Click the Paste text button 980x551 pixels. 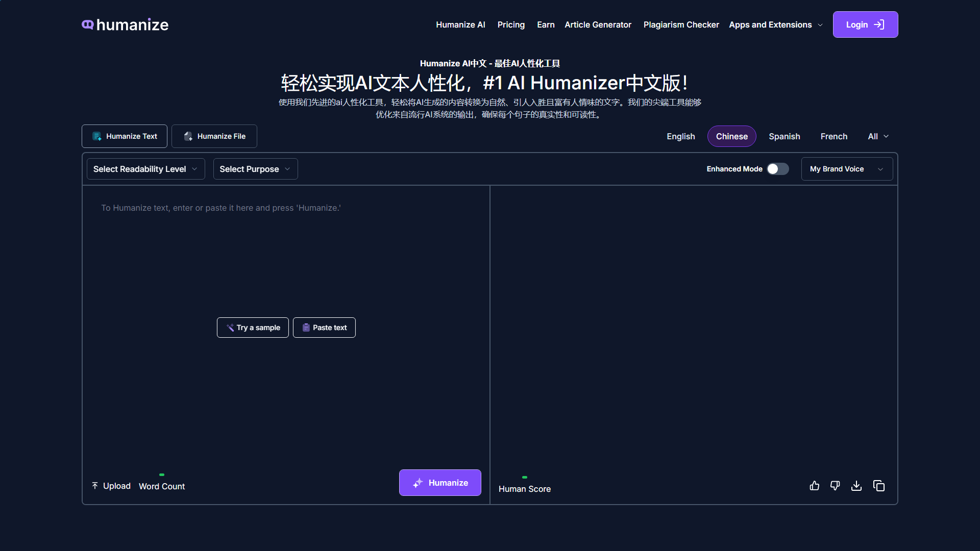324,328
